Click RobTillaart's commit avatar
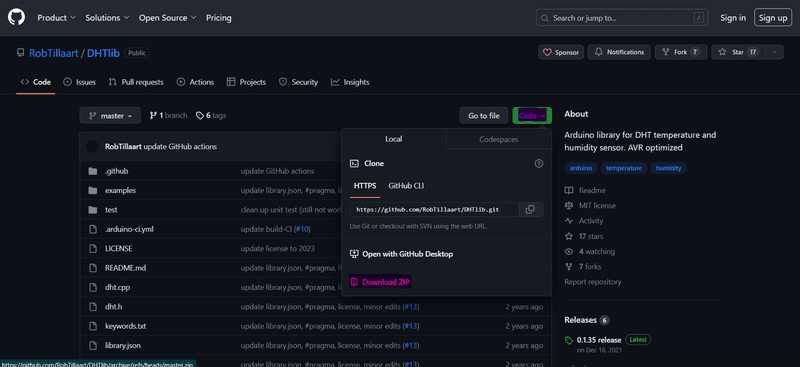This screenshot has height=367, width=800. (x=92, y=146)
